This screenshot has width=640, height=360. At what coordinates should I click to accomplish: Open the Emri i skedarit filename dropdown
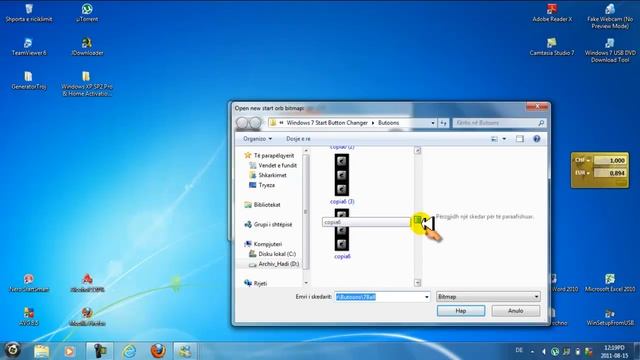(427, 297)
